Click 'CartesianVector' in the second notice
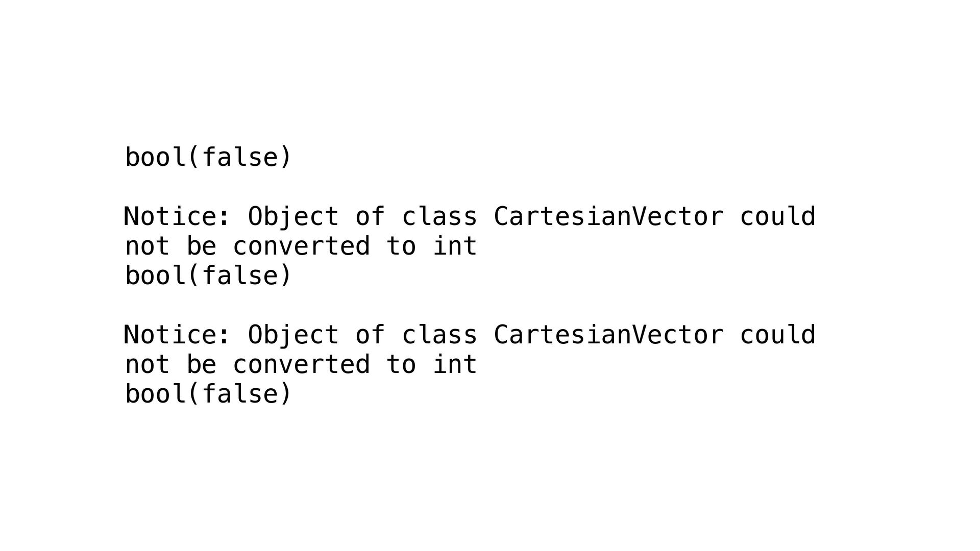This screenshot has width=980, height=551. [608, 335]
